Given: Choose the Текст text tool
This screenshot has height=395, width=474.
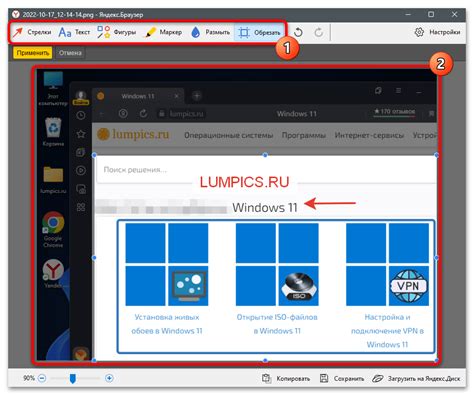Looking at the screenshot, I should [x=74, y=32].
